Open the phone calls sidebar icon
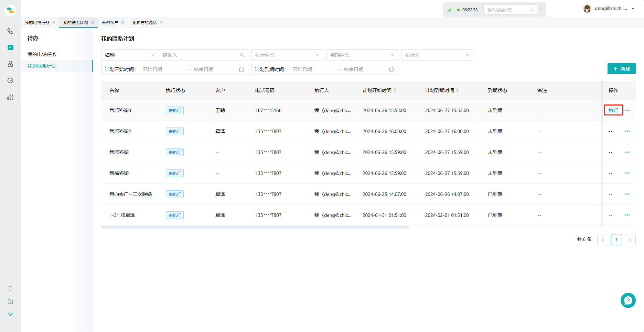 [10, 31]
